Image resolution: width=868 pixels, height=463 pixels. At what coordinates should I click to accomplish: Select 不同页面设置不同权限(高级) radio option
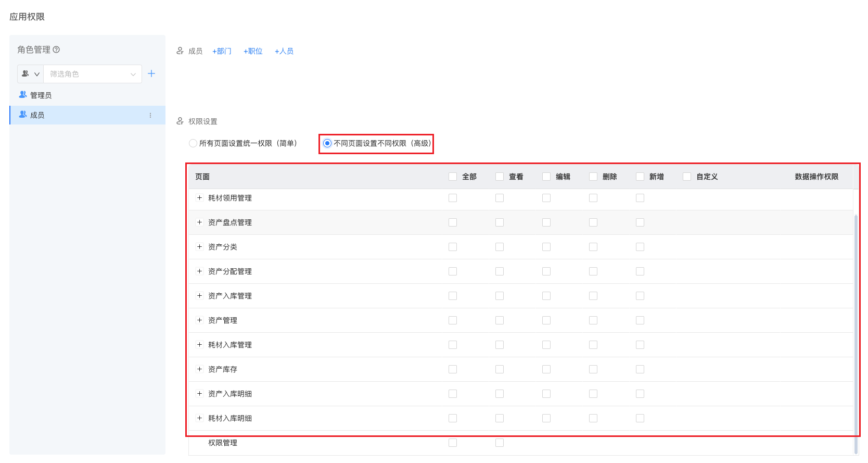pyautogui.click(x=327, y=143)
